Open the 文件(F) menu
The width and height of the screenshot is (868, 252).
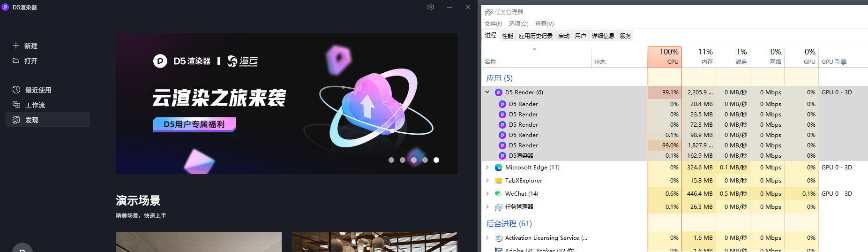[x=493, y=24]
